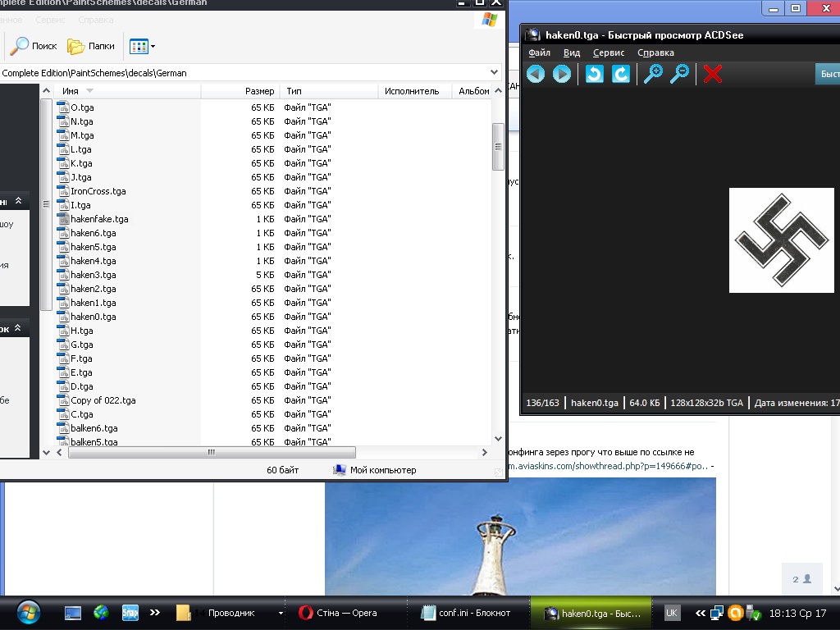The height and width of the screenshot is (630, 840).
Task: Collapse the lower left task pane section
Action: point(18,328)
